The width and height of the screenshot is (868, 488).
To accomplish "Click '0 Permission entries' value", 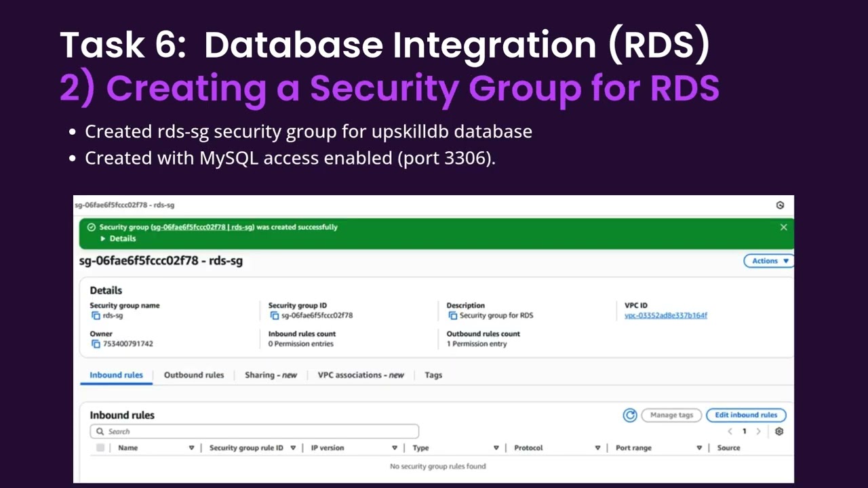I will coord(300,344).
